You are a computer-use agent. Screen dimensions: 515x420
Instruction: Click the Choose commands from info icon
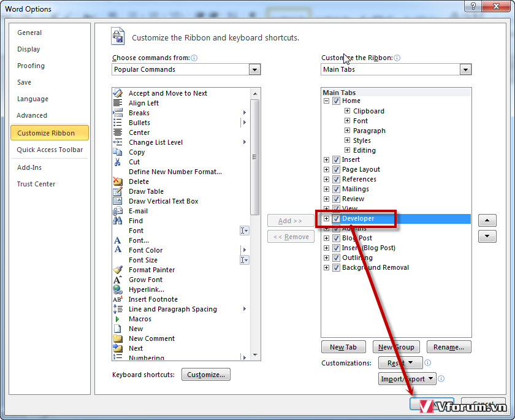tap(194, 58)
